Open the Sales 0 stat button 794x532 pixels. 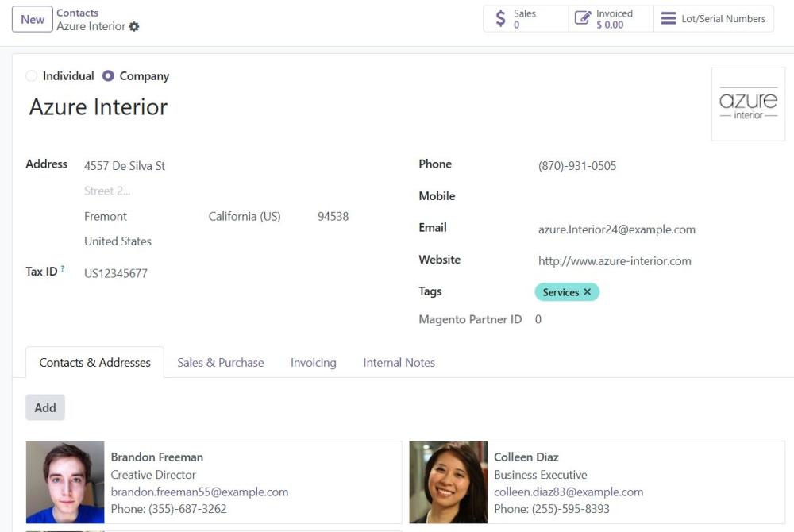click(x=526, y=19)
